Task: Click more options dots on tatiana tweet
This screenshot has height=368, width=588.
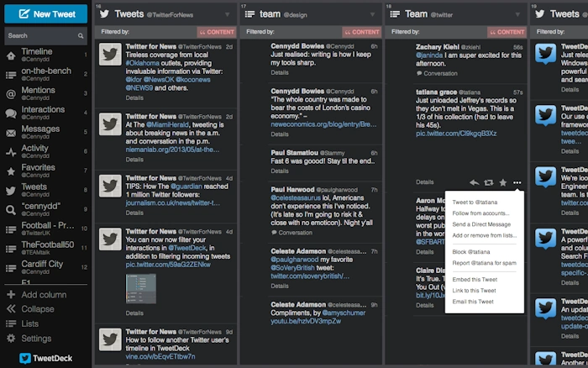Action: coord(517,182)
